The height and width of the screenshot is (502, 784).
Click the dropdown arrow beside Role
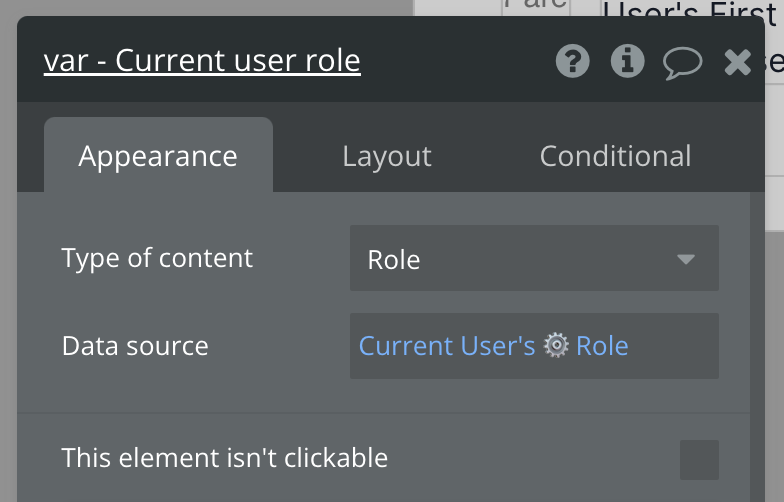(x=685, y=259)
